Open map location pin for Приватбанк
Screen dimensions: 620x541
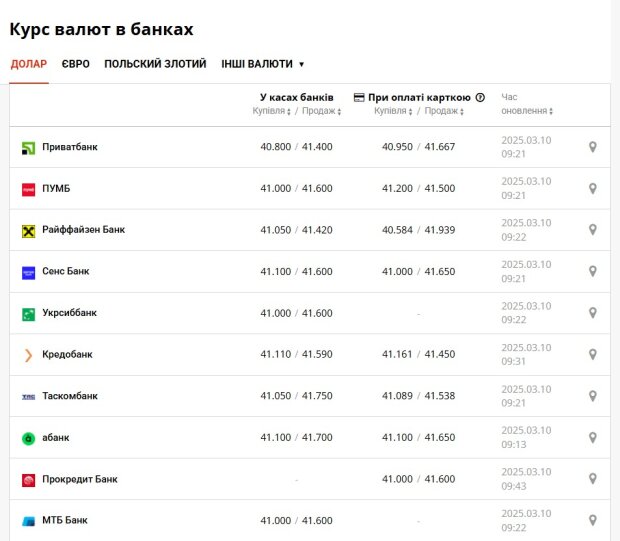click(x=592, y=147)
